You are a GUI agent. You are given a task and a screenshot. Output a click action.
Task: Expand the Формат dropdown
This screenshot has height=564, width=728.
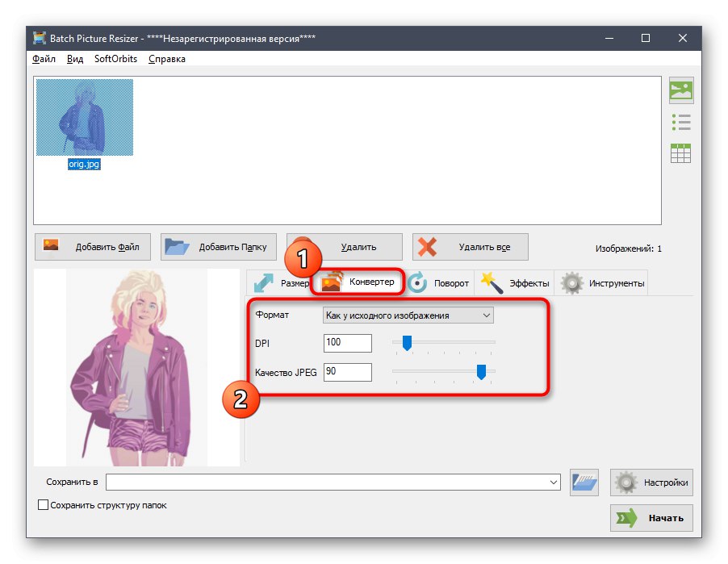coord(408,315)
